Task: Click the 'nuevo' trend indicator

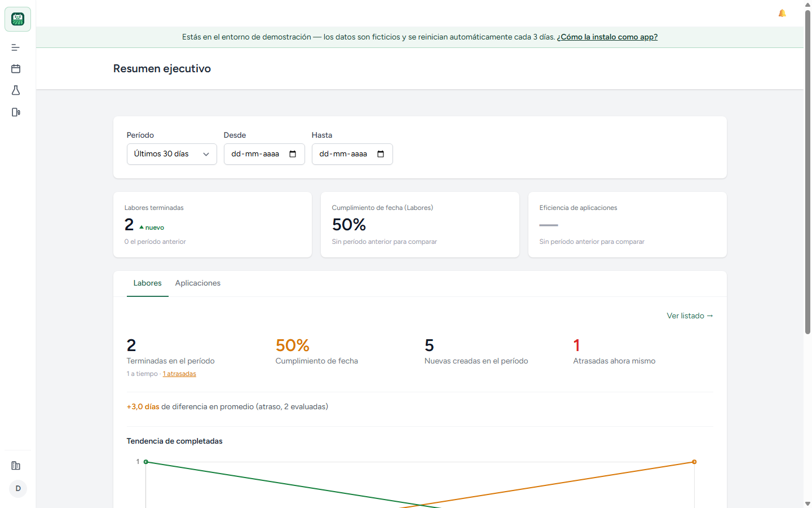Action: [x=152, y=227]
